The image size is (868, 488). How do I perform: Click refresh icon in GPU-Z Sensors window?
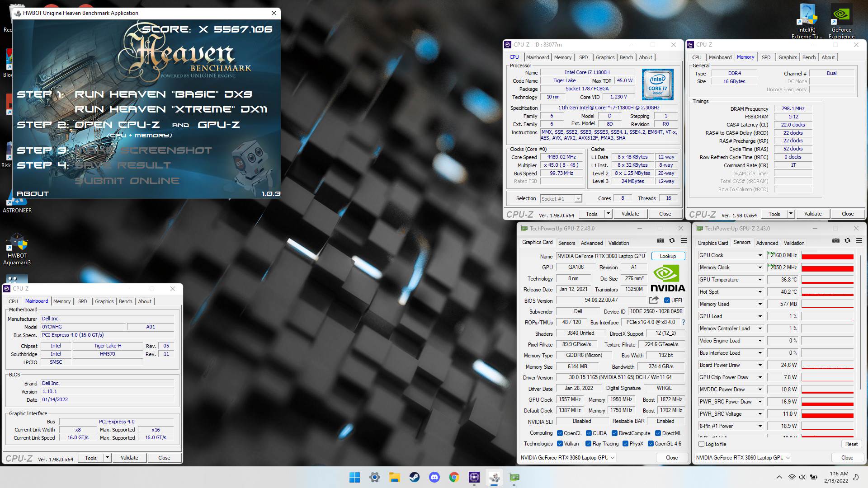pos(847,240)
